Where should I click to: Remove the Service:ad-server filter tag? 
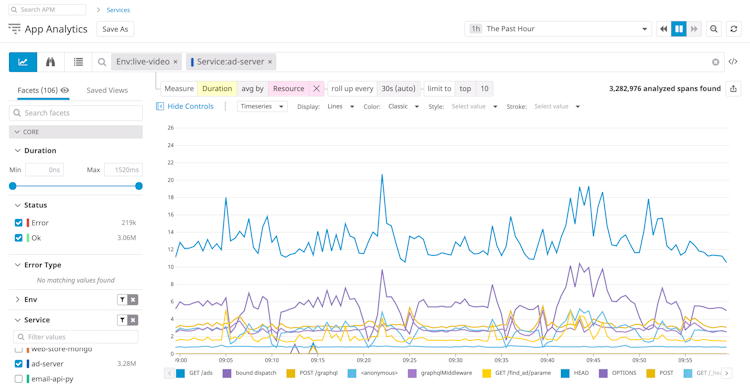coord(270,62)
